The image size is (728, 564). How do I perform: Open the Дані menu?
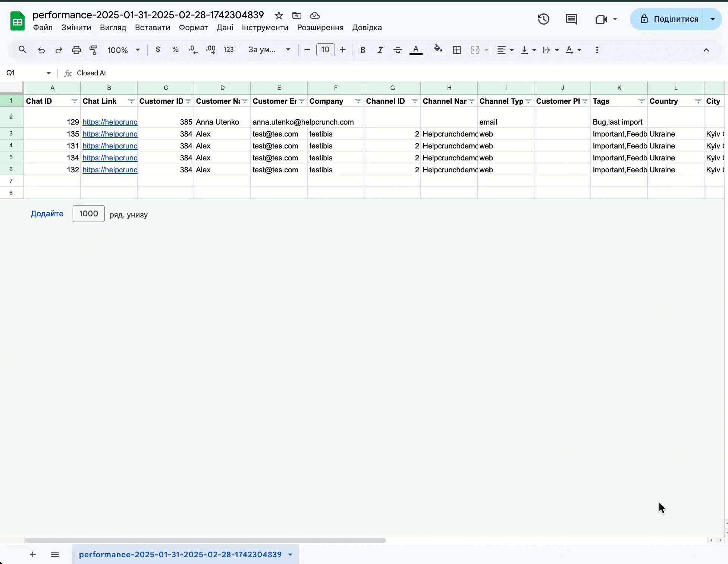point(225,28)
